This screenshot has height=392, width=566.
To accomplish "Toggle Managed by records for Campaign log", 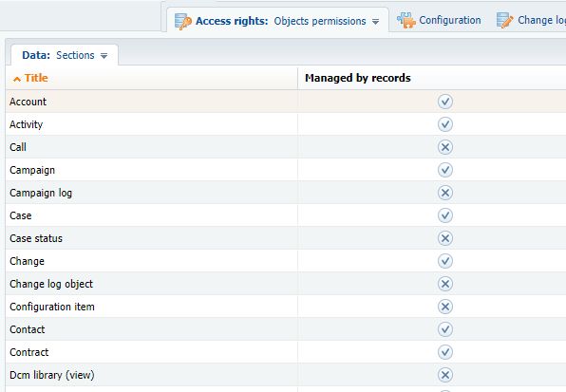I will (x=445, y=193).
